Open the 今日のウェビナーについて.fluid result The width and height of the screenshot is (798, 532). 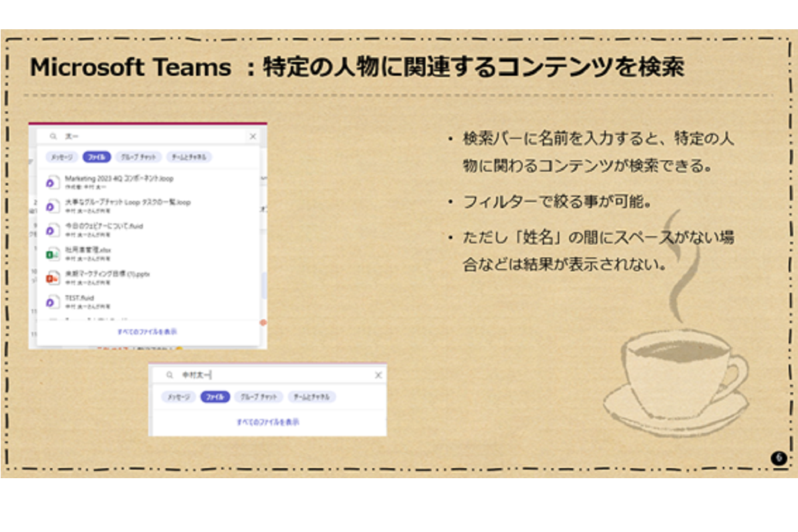point(149,229)
